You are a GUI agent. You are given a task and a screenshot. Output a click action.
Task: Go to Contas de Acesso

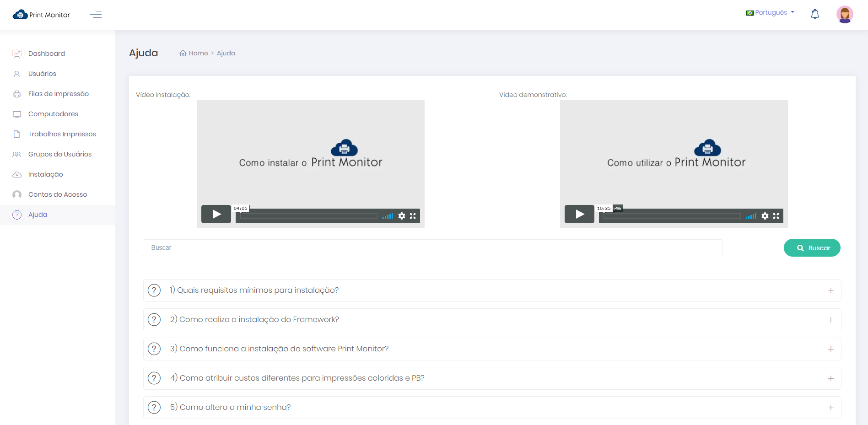point(58,194)
